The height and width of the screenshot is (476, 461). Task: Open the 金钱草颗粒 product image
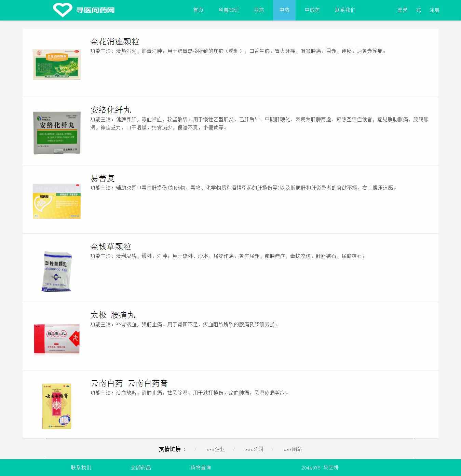[x=57, y=271]
